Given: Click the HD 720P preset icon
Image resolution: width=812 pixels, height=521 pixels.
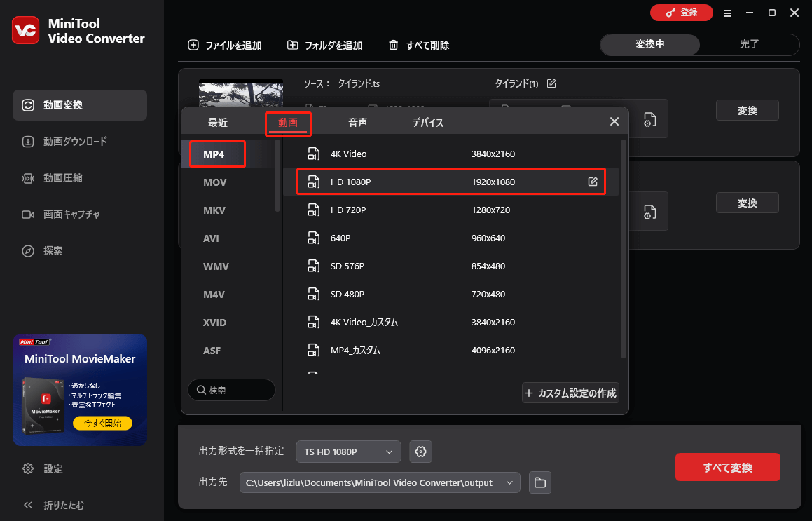Looking at the screenshot, I should [x=313, y=210].
